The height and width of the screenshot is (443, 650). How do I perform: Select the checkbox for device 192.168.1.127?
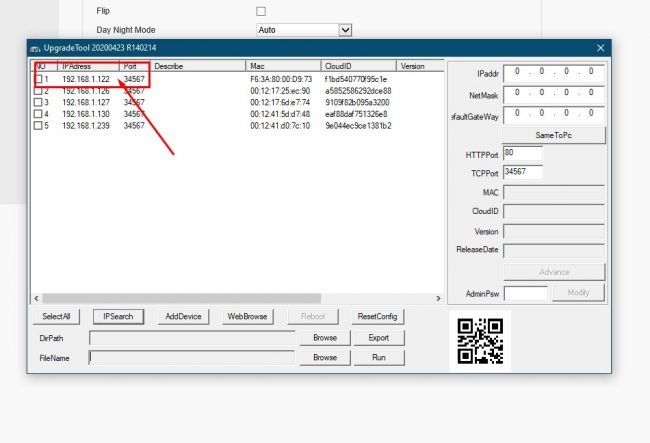(38, 102)
